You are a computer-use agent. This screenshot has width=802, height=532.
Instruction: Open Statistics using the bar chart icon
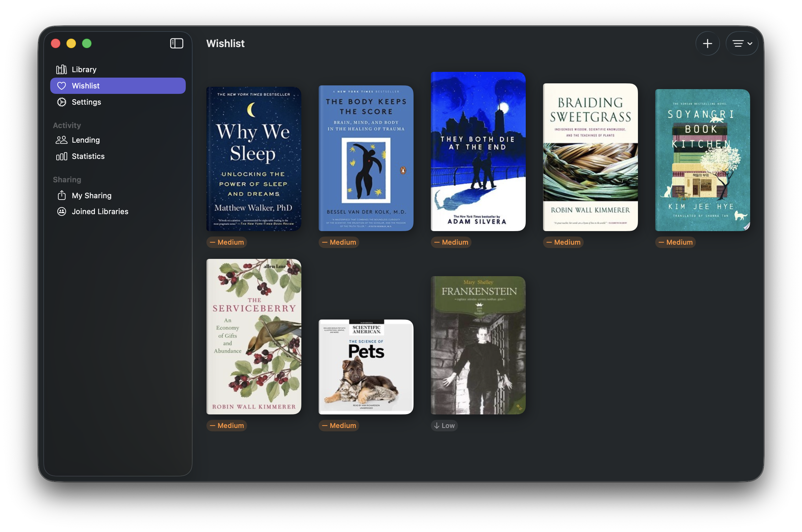pyautogui.click(x=61, y=156)
